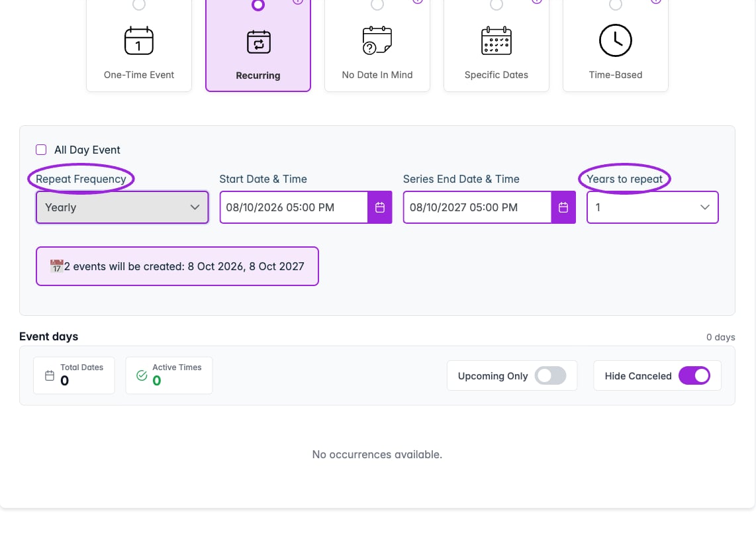Click the No Date In Mind icon
Image resolution: width=756 pixels, height=543 pixels.
click(377, 40)
